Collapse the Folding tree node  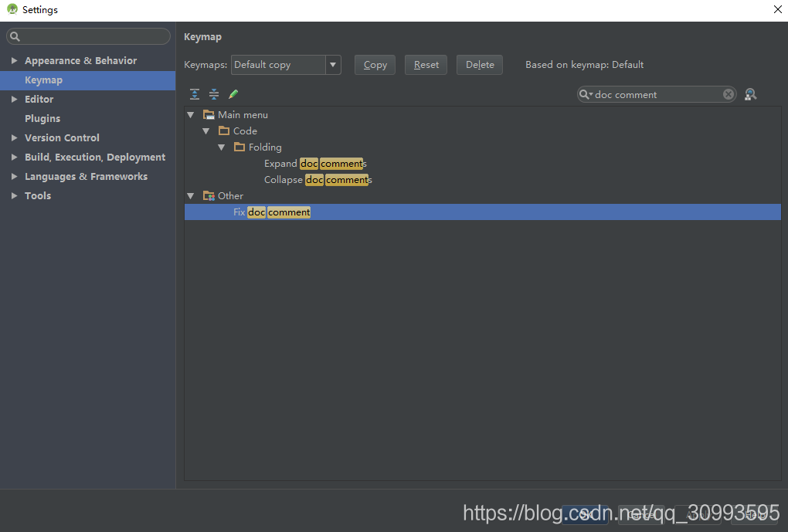(222, 147)
